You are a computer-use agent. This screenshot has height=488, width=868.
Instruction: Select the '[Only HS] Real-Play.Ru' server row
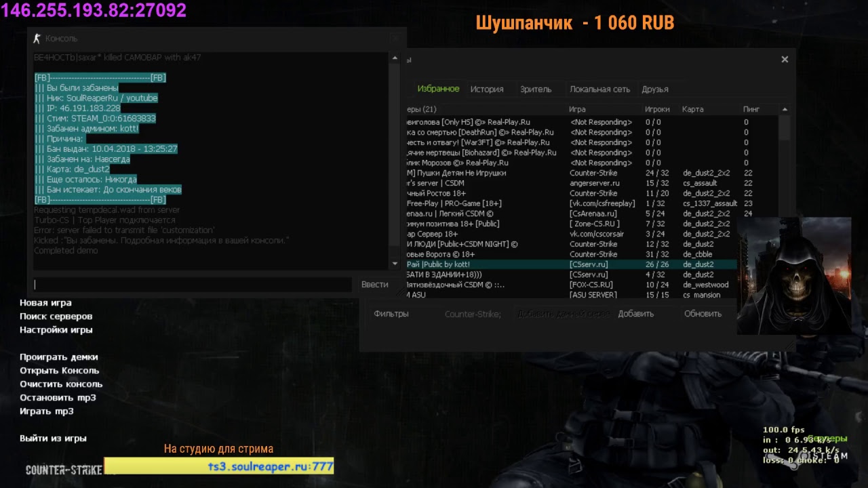(x=592, y=122)
